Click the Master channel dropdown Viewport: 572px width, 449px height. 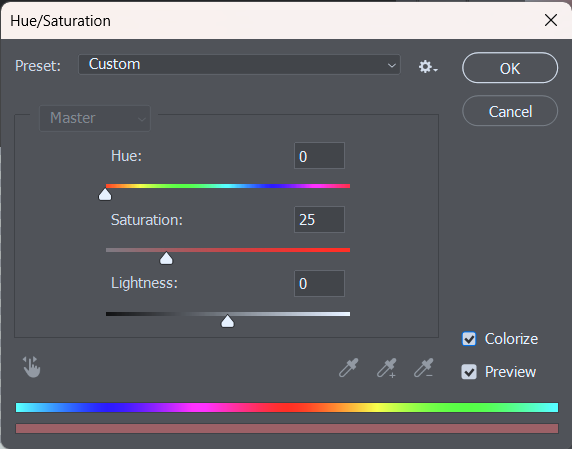[x=95, y=118]
